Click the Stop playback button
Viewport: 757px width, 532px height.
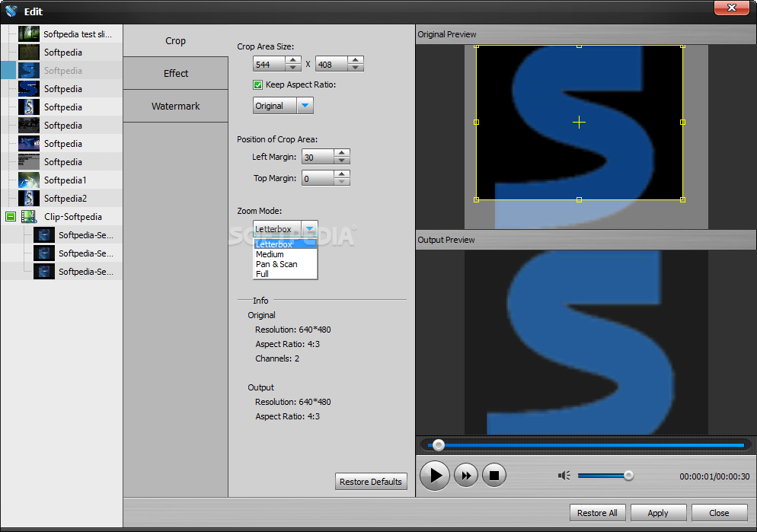(x=494, y=476)
